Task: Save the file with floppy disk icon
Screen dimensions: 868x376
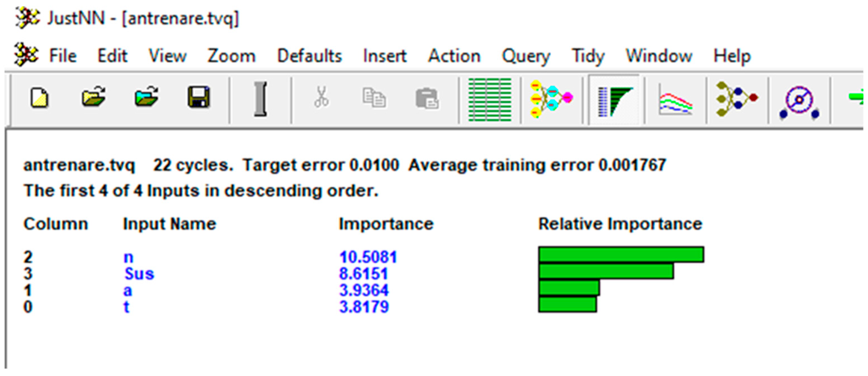Action: [199, 97]
